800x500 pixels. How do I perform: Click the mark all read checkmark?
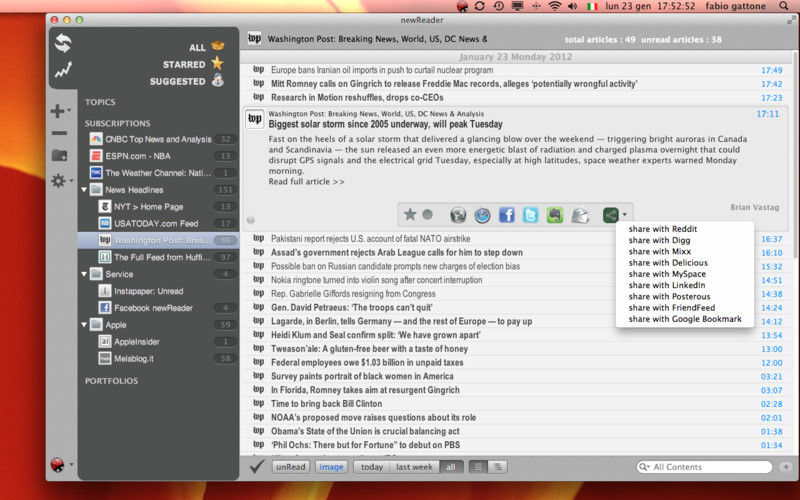[257, 466]
